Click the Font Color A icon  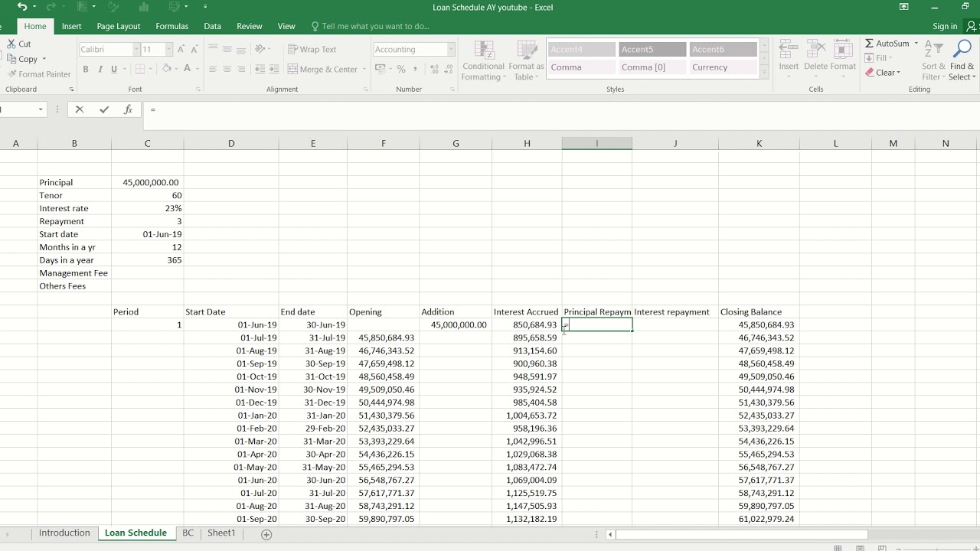pos(187,69)
